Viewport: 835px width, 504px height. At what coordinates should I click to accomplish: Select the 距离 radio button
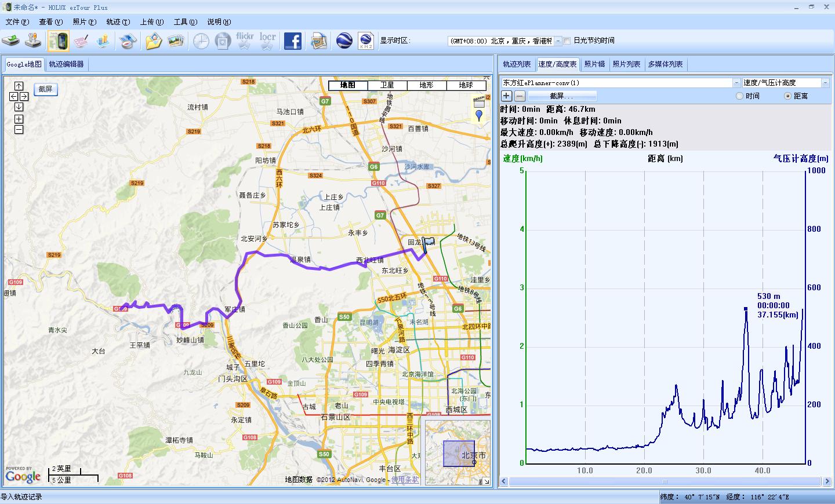click(787, 96)
